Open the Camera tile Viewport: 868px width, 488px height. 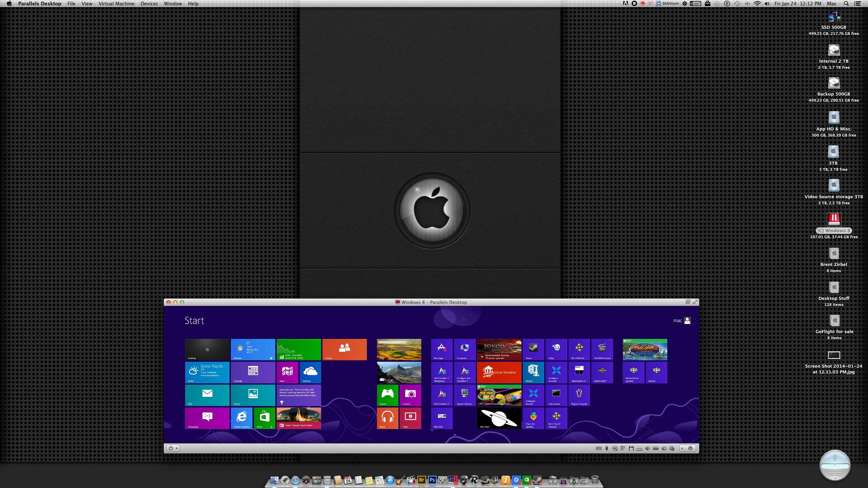(410, 395)
